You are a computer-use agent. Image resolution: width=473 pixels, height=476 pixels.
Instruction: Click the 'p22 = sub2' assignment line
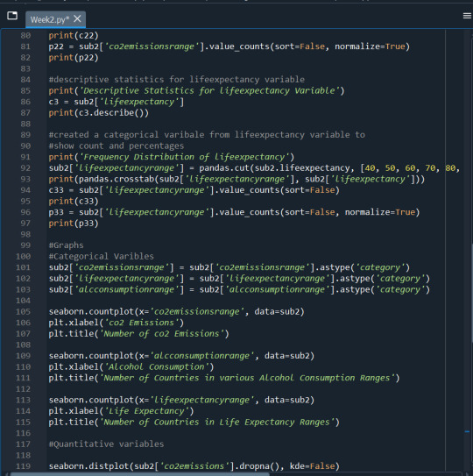point(229,46)
